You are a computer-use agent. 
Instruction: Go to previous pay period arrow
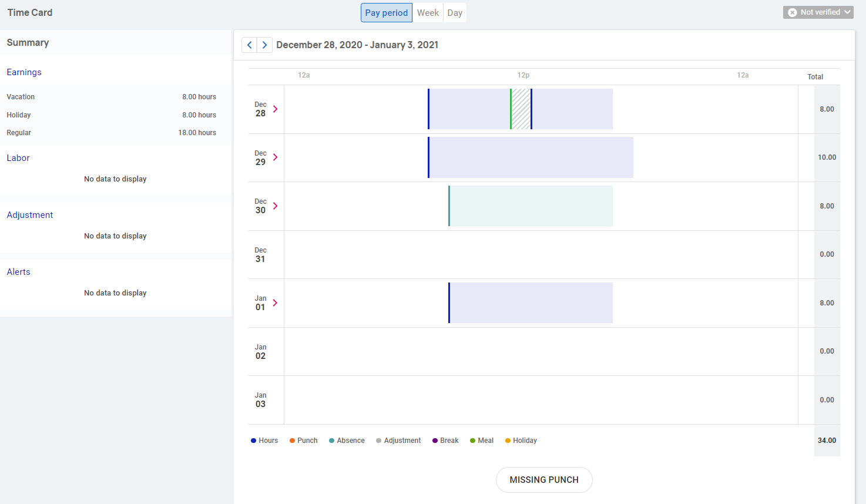tap(249, 45)
